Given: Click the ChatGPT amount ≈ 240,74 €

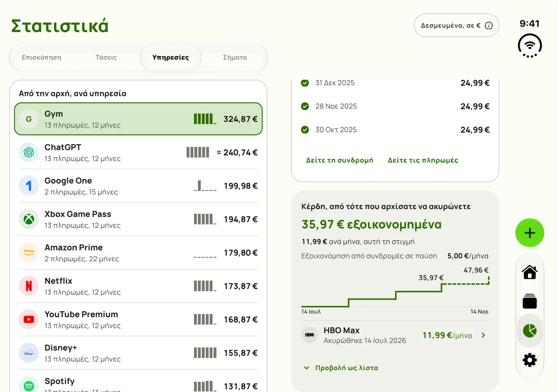Looking at the screenshot, I should pyautogui.click(x=237, y=152).
